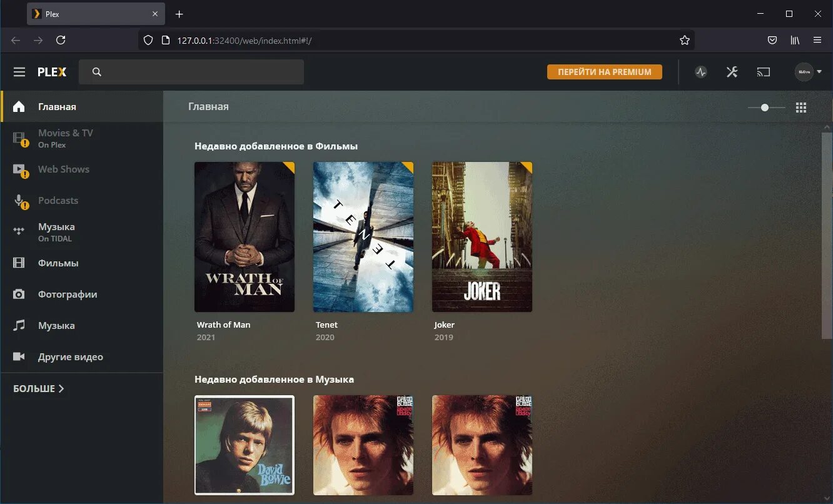Click the grid view layout icon

click(x=801, y=108)
